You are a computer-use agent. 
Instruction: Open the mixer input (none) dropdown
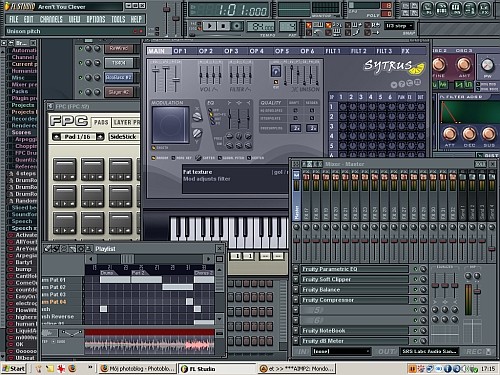[341, 351]
